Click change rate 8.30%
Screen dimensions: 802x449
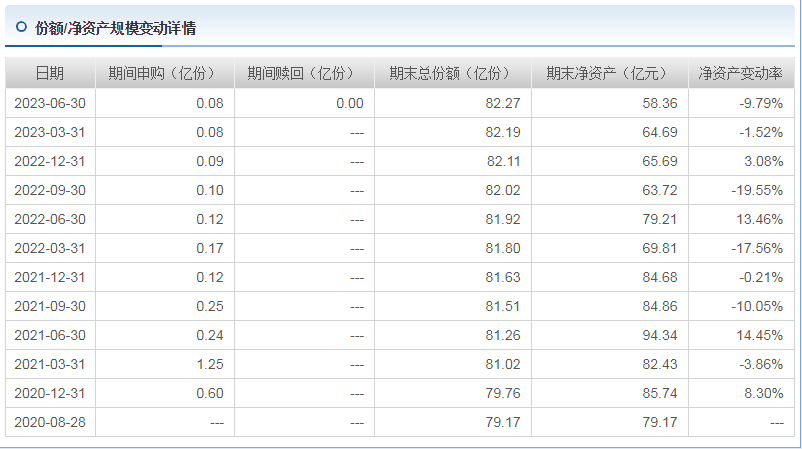764,393
